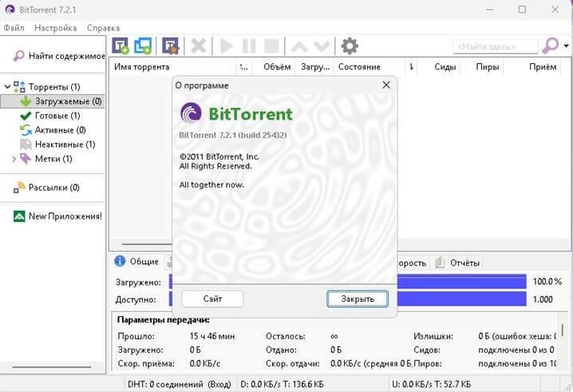Switch to the Отчёты tab
The width and height of the screenshot is (573, 392).
tap(457, 263)
